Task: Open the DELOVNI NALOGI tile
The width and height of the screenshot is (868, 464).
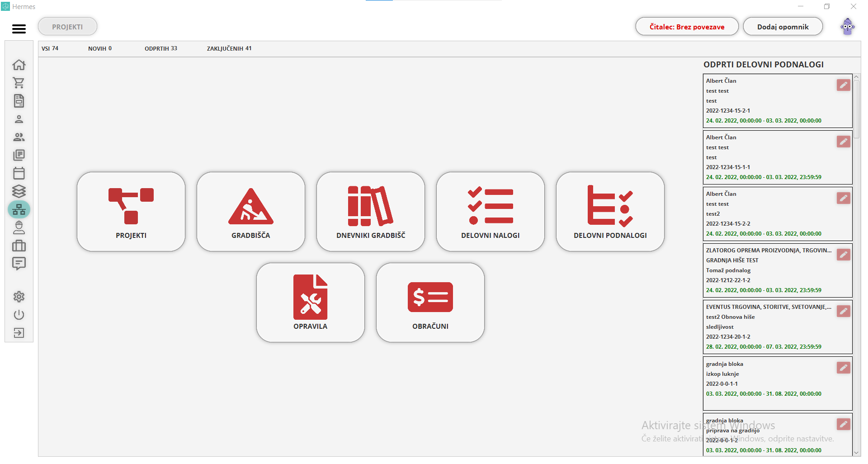Action: (x=491, y=212)
